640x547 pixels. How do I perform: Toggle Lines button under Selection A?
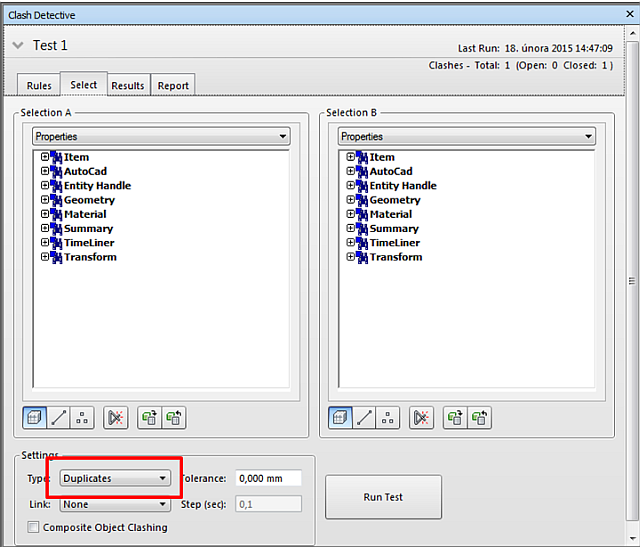(x=59, y=418)
